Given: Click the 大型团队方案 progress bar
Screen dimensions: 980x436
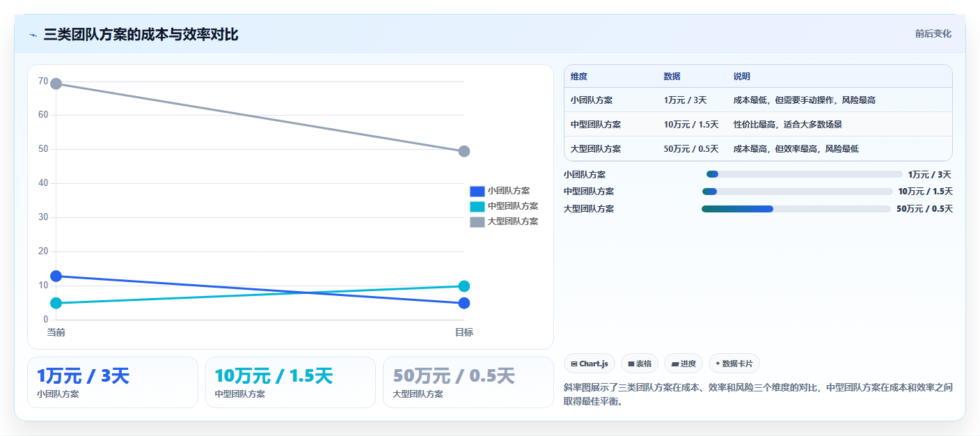Looking at the screenshot, I should [796, 209].
